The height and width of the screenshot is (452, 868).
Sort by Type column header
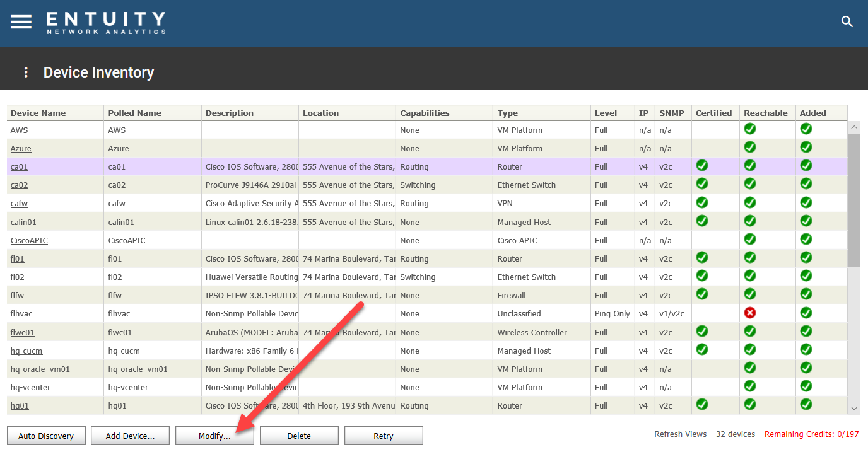[x=541, y=113]
